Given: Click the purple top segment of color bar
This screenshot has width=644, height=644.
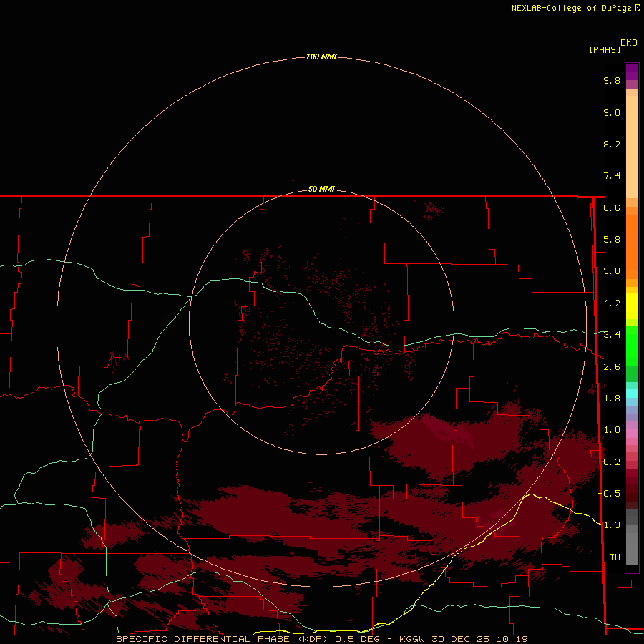Looking at the screenshot, I should [x=632, y=72].
